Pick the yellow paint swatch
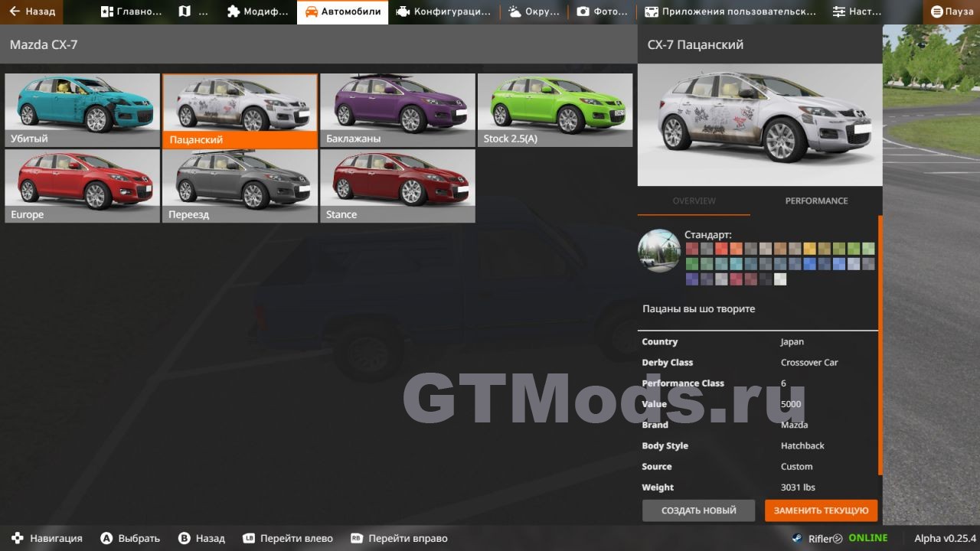 coord(809,248)
